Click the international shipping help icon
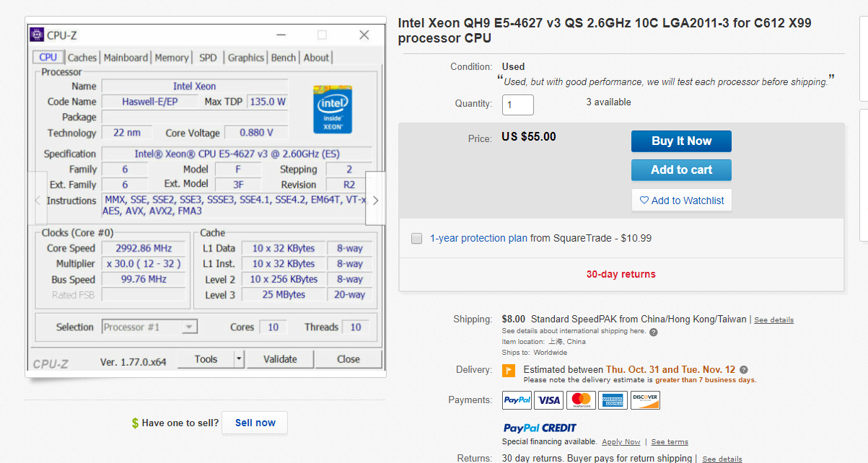This screenshot has width=868, height=463. pyautogui.click(x=654, y=332)
